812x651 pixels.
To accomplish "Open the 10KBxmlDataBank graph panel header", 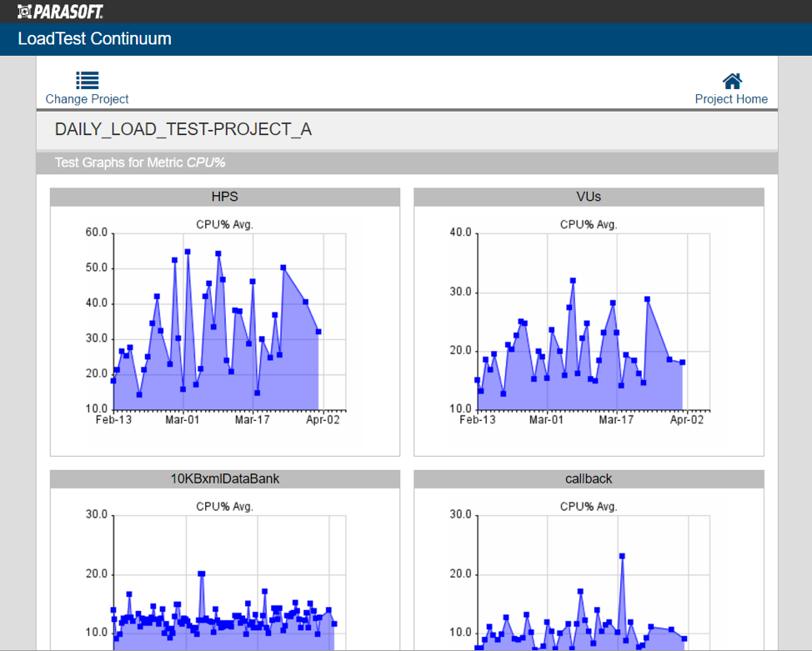I will pyautogui.click(x=225, y=479).
